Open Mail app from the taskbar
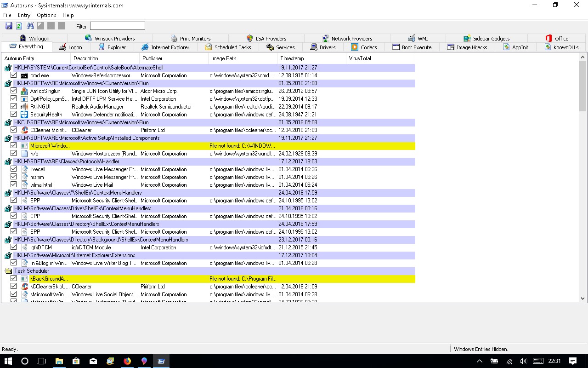Viewport: 588px width, 368px height. click(93, 361)
